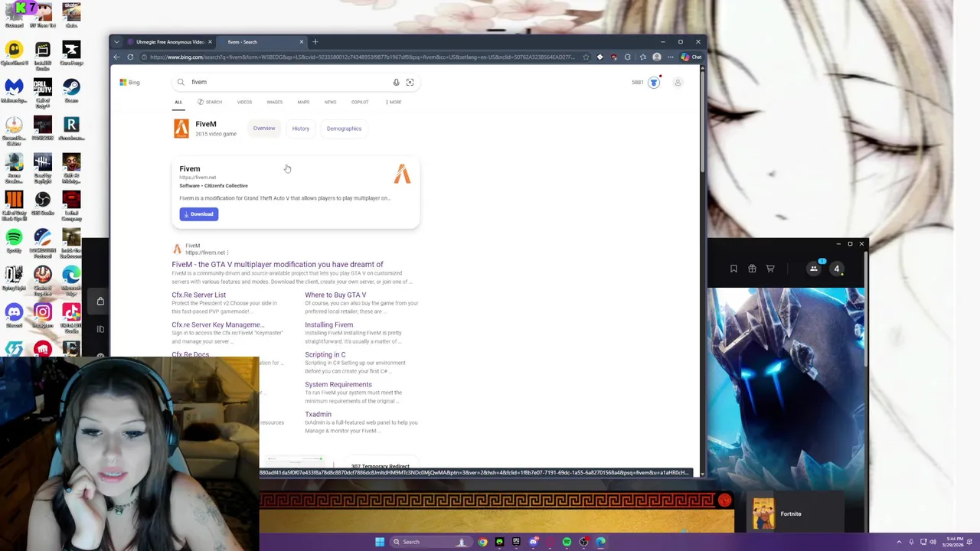Select the SEARCH filter tab
The width and height of the screenshot is (980, 551).
tap(210, 102)
